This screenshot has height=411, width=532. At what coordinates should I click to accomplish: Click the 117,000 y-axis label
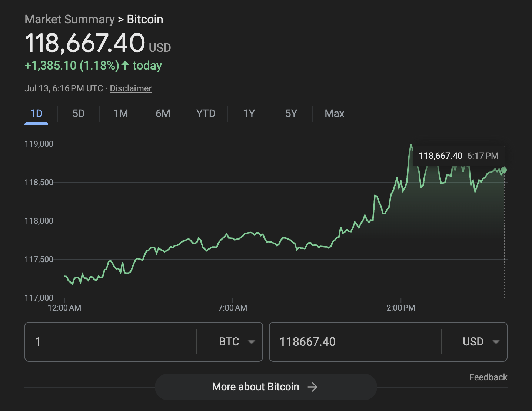pos(39,298)
